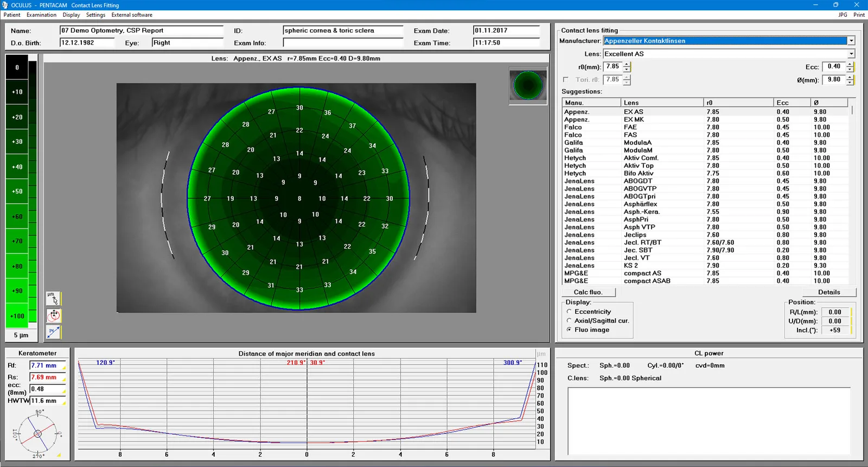
Task: Click the patient Name field
Action: 141,30
